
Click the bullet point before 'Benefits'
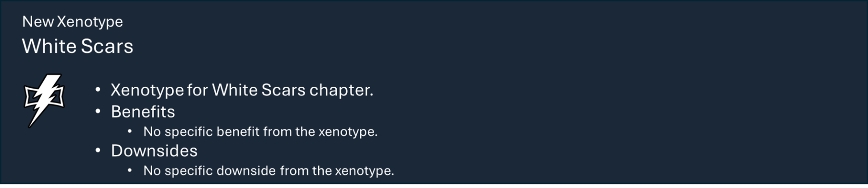(98, 111)
